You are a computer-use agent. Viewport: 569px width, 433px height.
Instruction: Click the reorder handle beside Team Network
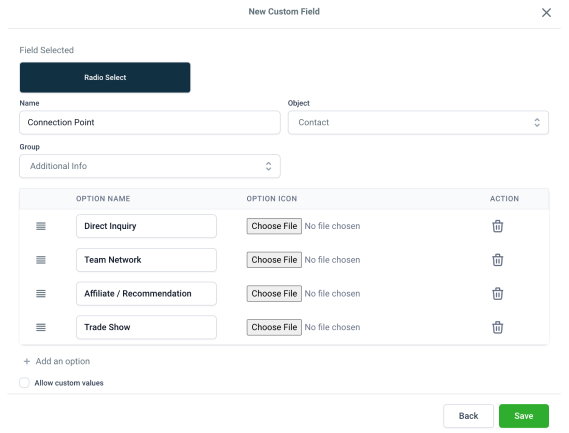click(41, 260)
